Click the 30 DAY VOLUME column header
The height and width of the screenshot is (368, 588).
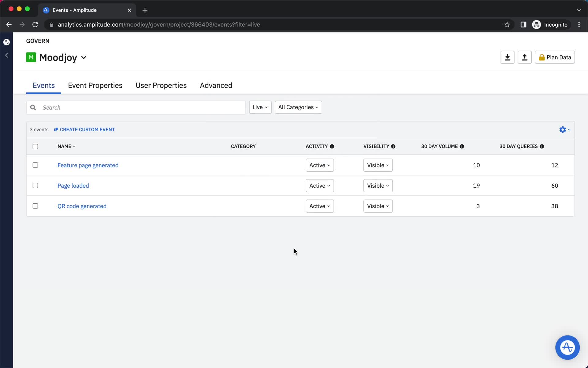point(439,147)
